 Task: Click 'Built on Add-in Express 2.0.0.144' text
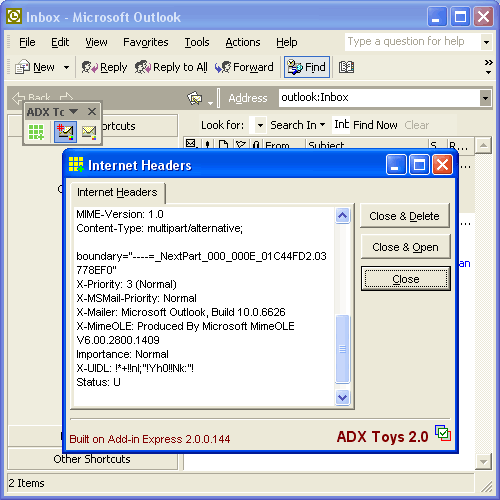(150, 439)
